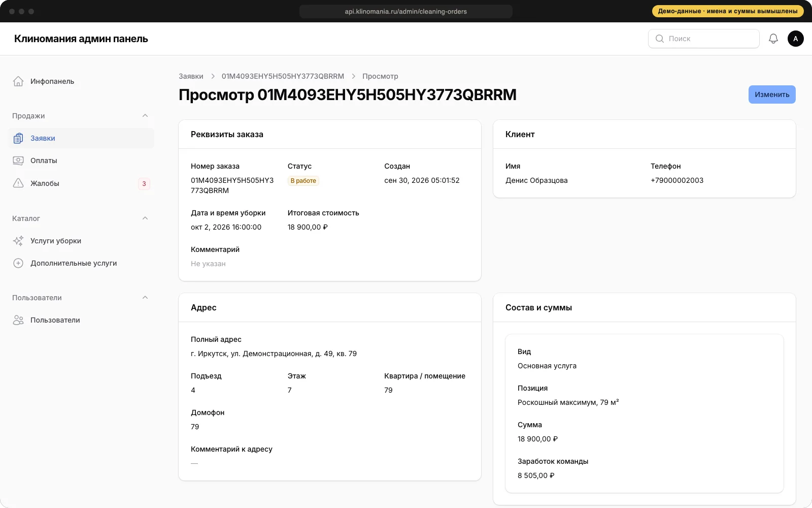This screenshot has height=508, width=812.
Task: Click the В работе status badge
Action: click(303, 181)
